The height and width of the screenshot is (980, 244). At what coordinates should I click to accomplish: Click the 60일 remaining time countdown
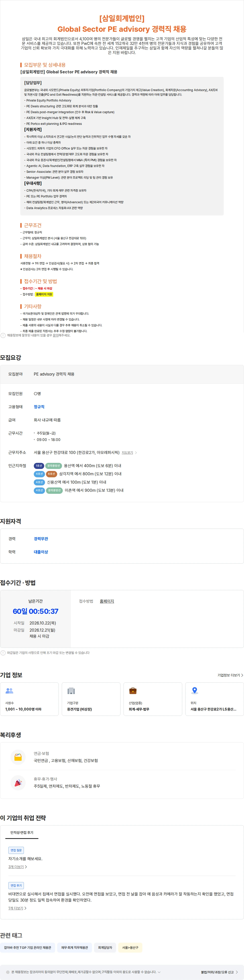(36, 611)
